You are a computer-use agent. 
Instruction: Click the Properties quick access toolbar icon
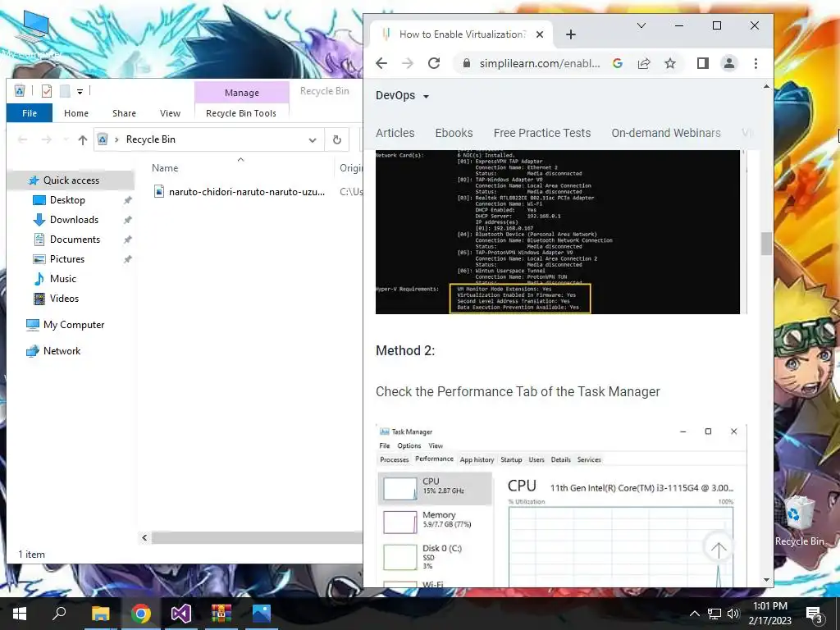pyautogui.click(x=47, y=91)
